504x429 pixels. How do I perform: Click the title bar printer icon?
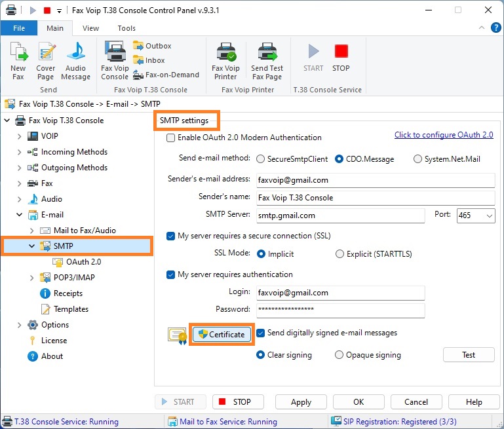[x=11, y=10]
